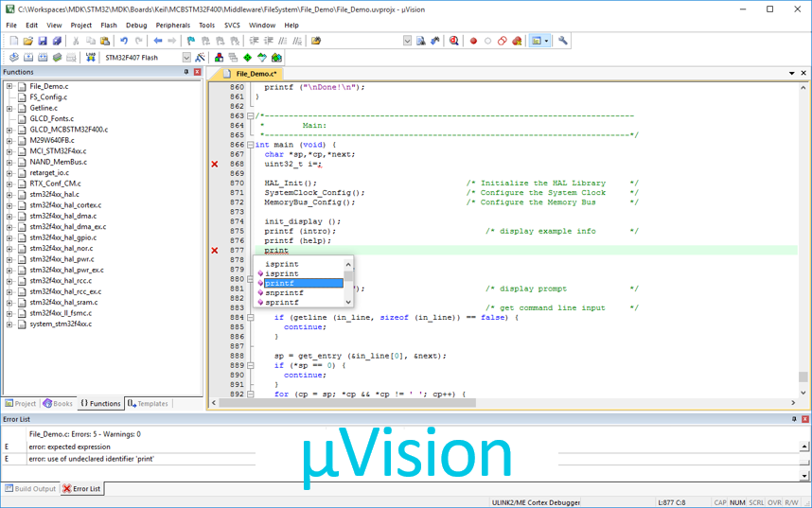This screenshot has width=812, height=508.
Task: Open the STM32F407 Flash target dropdown
Action: click(x=186, y=58)
